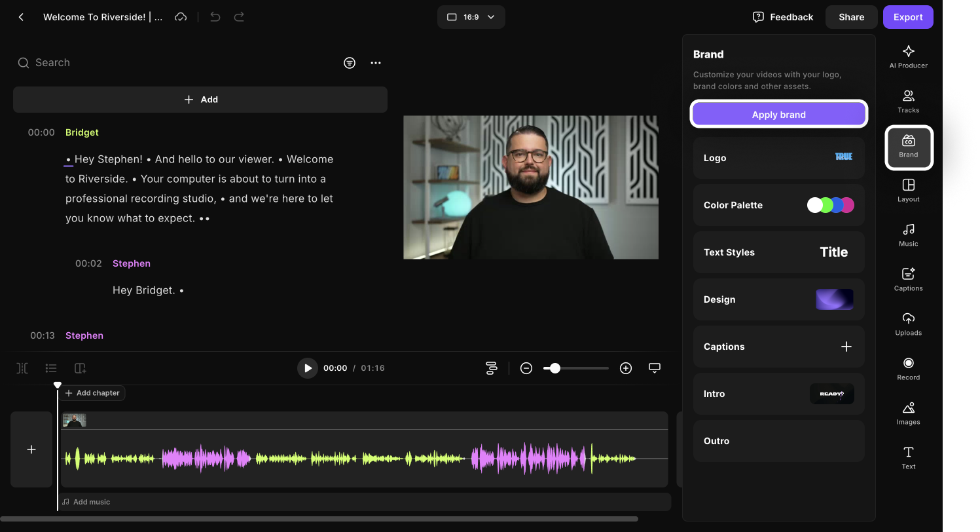The image size is (980, 532).
Task: Click the Export button
Action: [x=907, y=17]
